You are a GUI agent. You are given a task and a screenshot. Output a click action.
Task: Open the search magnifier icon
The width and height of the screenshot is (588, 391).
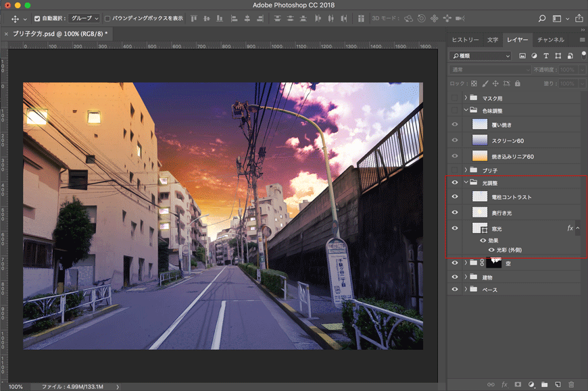coord(542,18)
